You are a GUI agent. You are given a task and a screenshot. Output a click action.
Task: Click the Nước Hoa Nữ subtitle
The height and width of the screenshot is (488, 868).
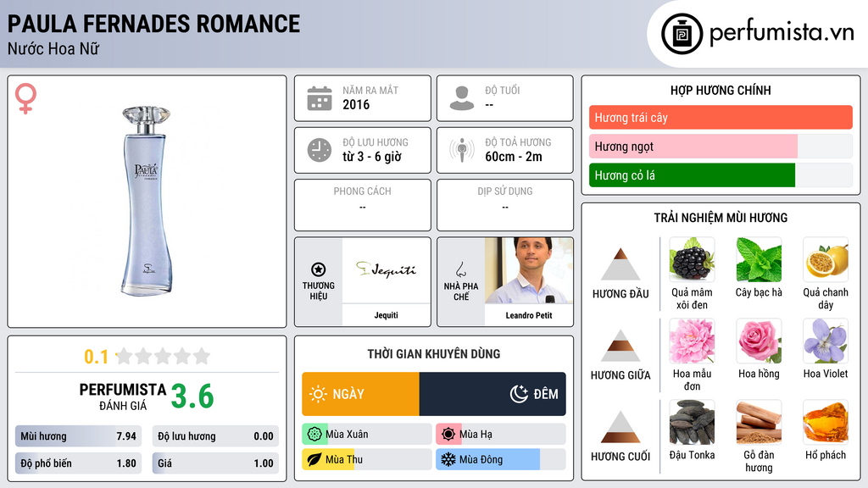coord(53,48)
